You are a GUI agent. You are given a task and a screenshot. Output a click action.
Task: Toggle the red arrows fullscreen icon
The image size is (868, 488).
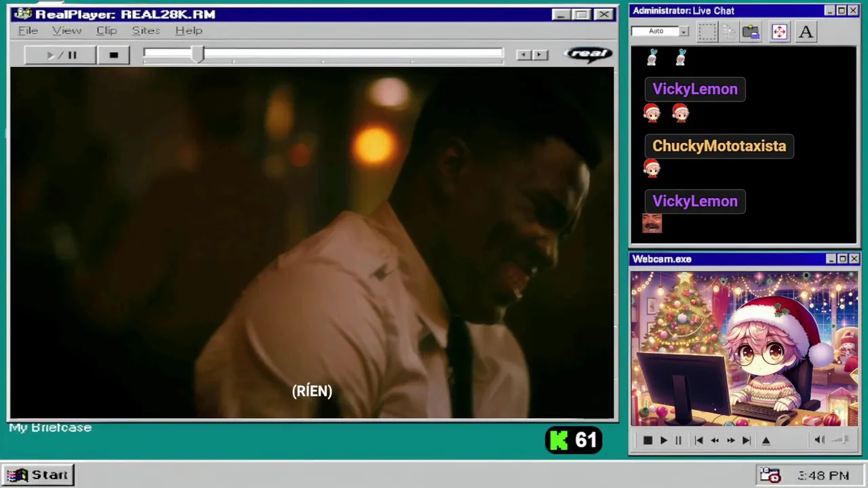pyautogui.click(x=779, y=32)
